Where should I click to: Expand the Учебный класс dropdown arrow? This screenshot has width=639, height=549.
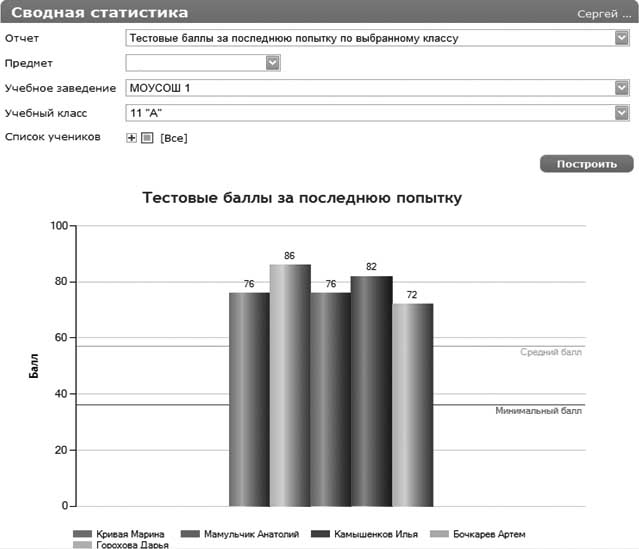621,113
